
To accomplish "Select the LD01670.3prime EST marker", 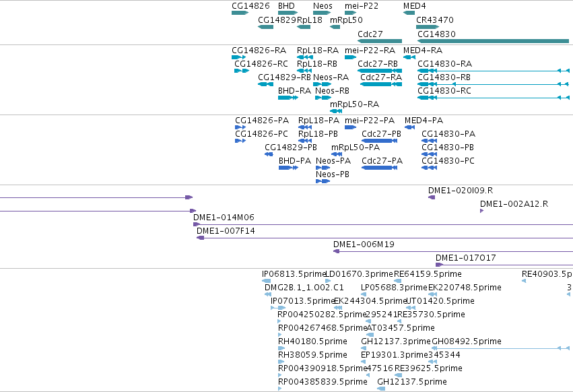I will click(328, 281).
